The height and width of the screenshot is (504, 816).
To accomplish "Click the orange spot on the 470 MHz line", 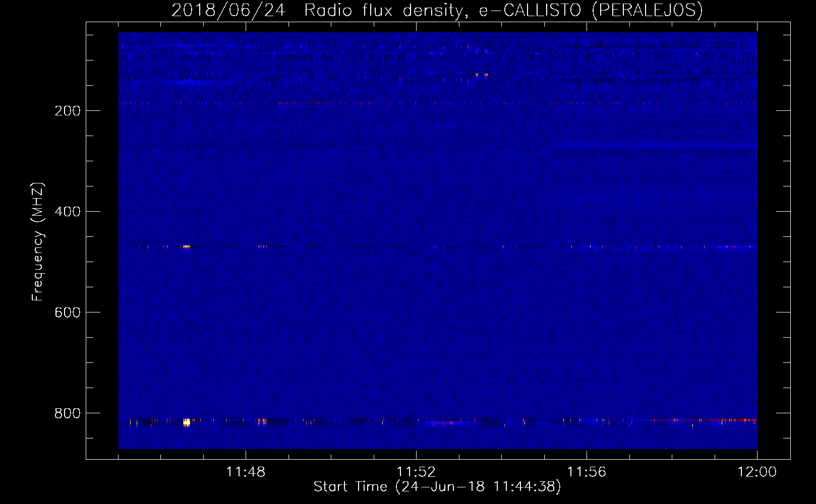I will pyautogui.click(x=186, y=246).
